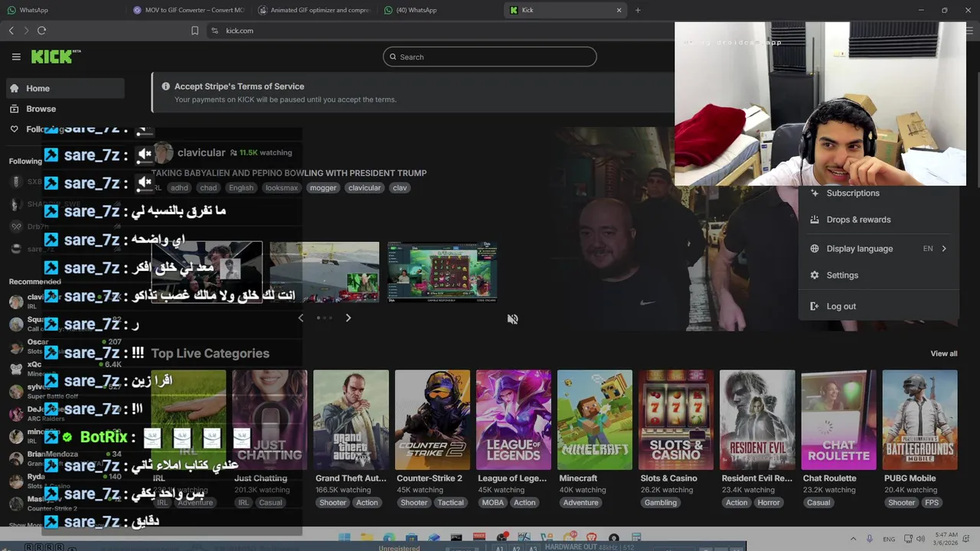Click FPS tag under PUBG Mobile
Viewport: 980px width, 551px height.
tap(932, 503)
